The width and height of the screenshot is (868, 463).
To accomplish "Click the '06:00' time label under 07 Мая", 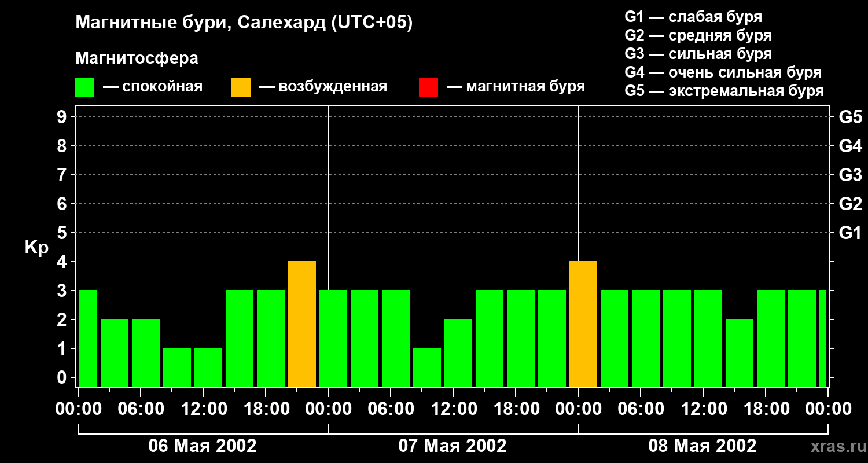I will tap(391, 409).
